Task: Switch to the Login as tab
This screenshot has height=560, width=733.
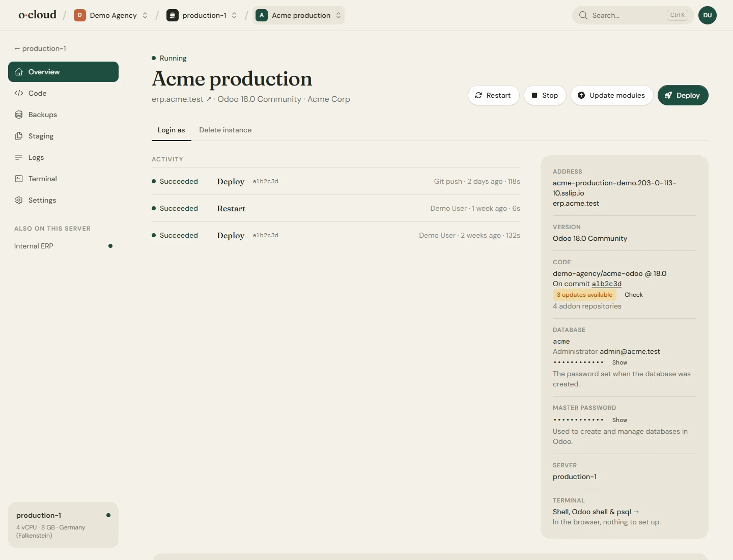Action: (171, 130)
